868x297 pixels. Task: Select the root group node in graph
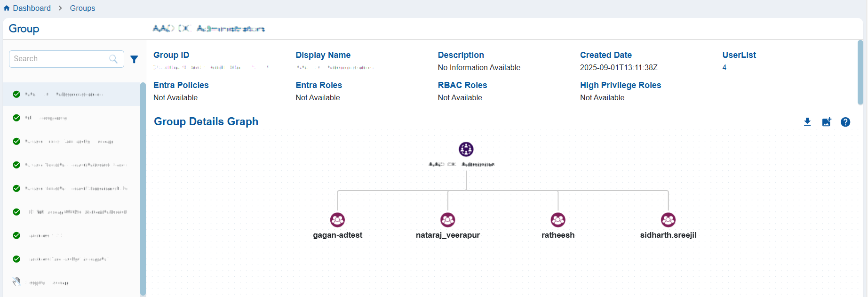pos(466,149)
